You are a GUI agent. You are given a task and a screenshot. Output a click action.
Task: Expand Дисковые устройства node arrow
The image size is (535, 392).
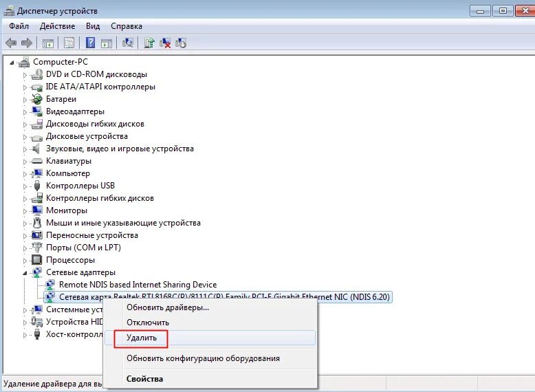25,137
